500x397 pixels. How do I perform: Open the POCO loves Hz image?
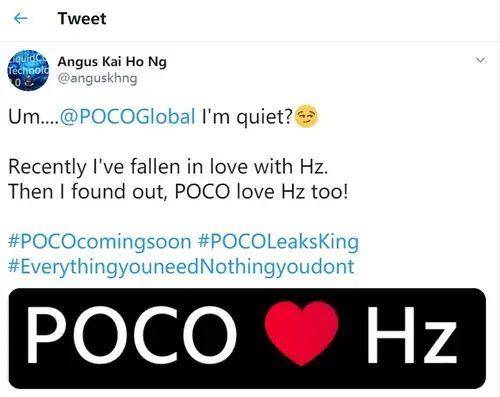pos(247,338)
